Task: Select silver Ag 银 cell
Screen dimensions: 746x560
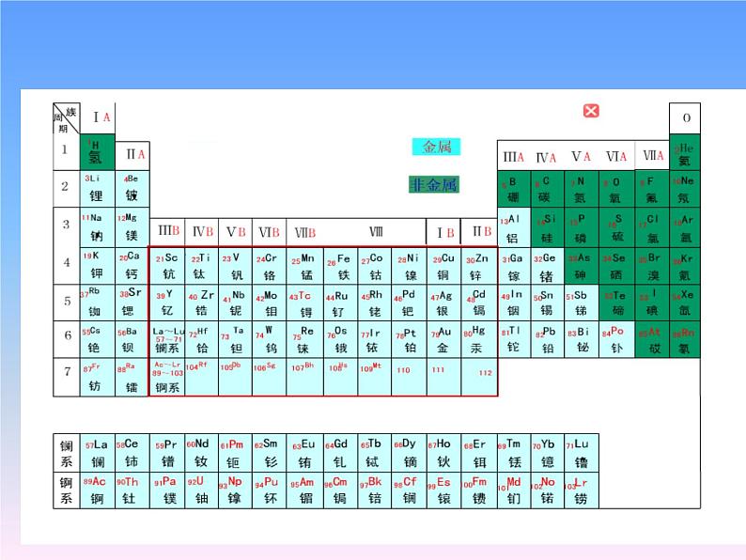Action: pyautogui.click(x=443, y=303)
